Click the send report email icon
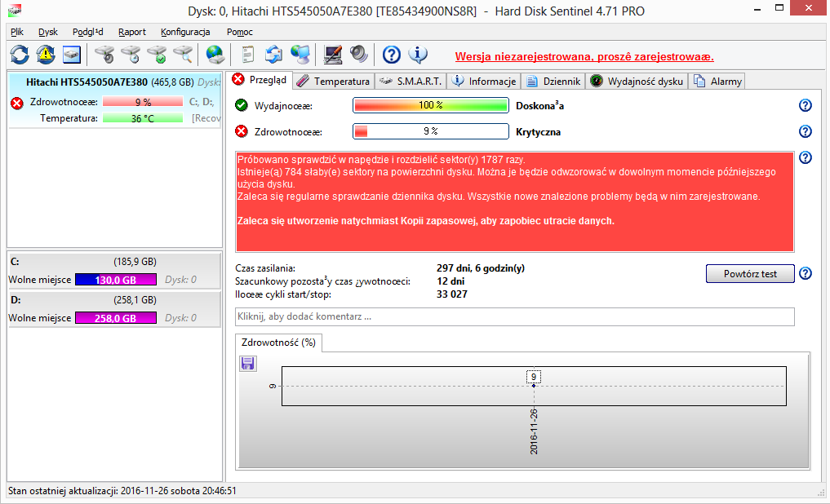The image size is (830, 504). point(273,55)
